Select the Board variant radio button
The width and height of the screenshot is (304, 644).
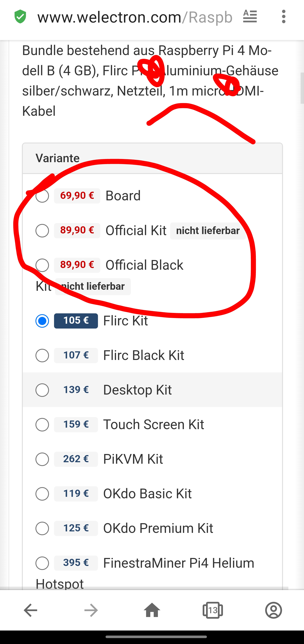(x=42, y=196)
